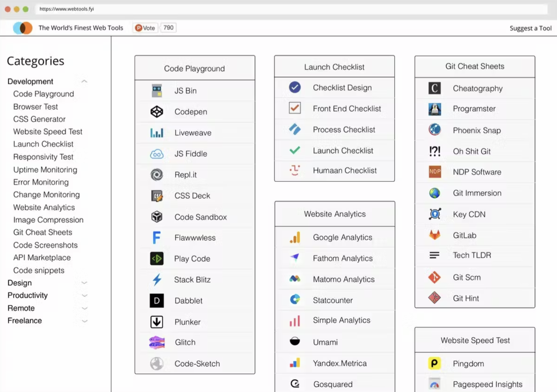
Task: Click the JS Bin icon
Action: 157,91
